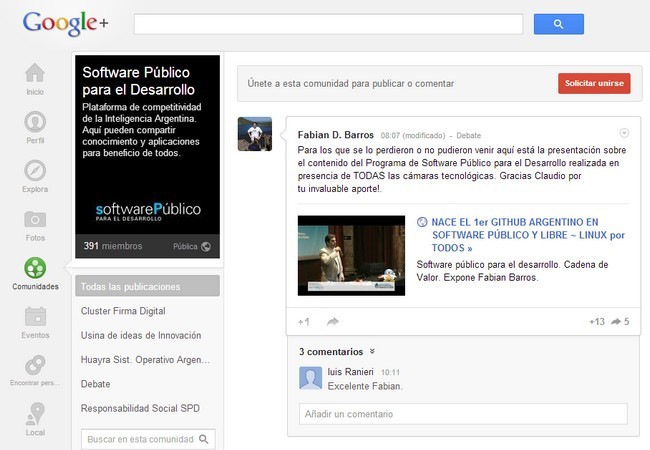Open the Explora compass icon
The width and height of the screenshot is (650, 450).
coord(35,170)
